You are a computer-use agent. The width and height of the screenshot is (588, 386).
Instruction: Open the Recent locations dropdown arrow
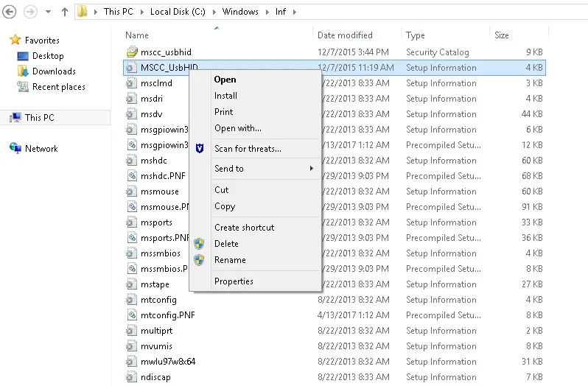pos(49,12)
